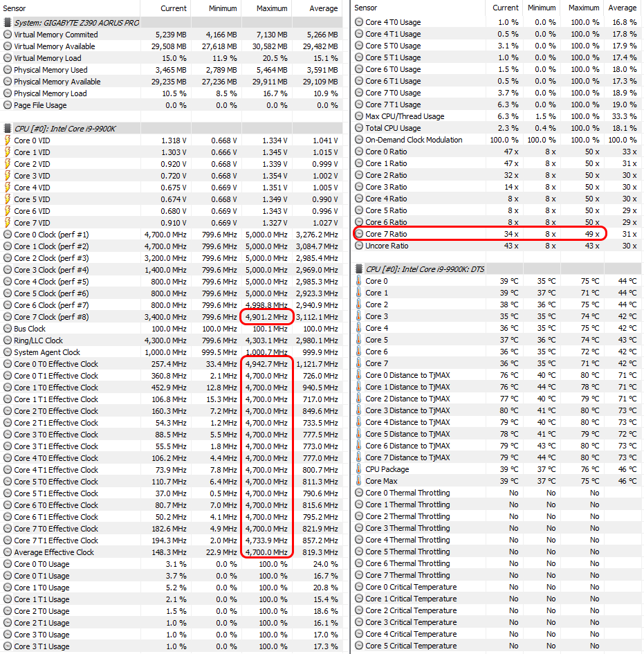
Task: Click the 5,239 MB current Virtual Memory Commited value
Action: click(x=171, y=35)
